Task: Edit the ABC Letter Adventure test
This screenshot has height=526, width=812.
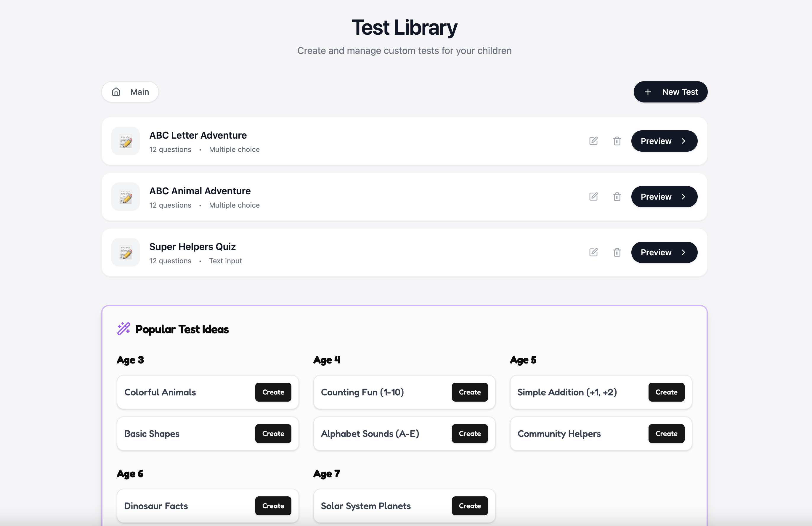Action: pos(593,141)
